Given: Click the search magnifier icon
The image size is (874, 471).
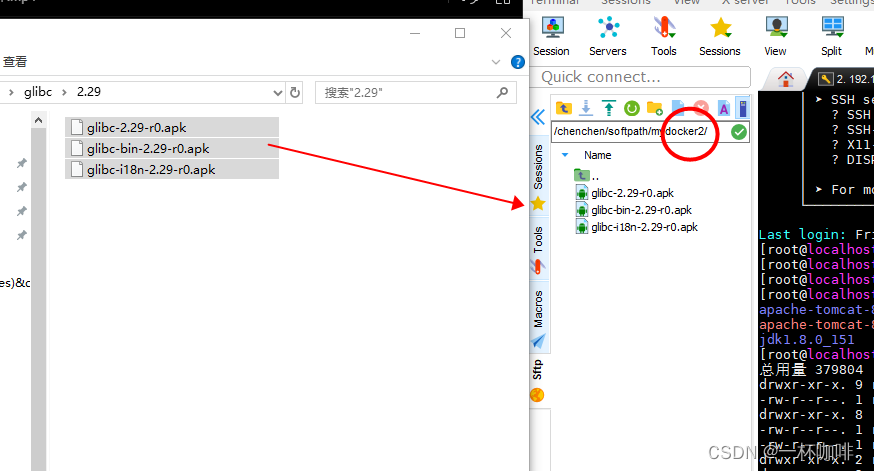Looking at the screenshot, I should coord(502,93).
